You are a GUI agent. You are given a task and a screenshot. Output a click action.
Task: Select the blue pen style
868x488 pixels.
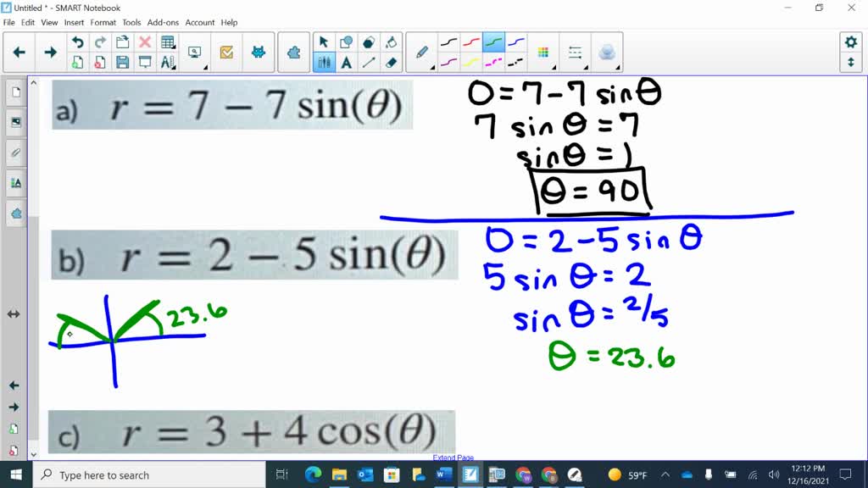pyautogui.click(x=515, y=42)
